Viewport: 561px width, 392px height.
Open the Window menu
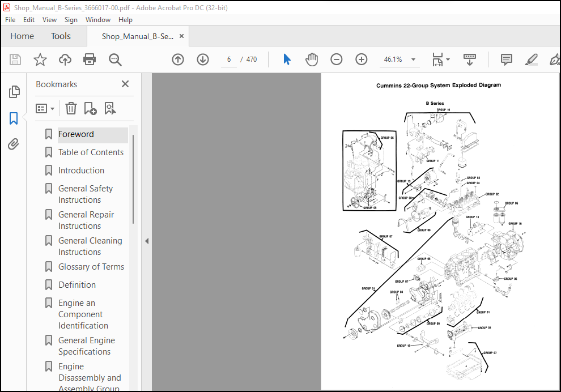97,20
